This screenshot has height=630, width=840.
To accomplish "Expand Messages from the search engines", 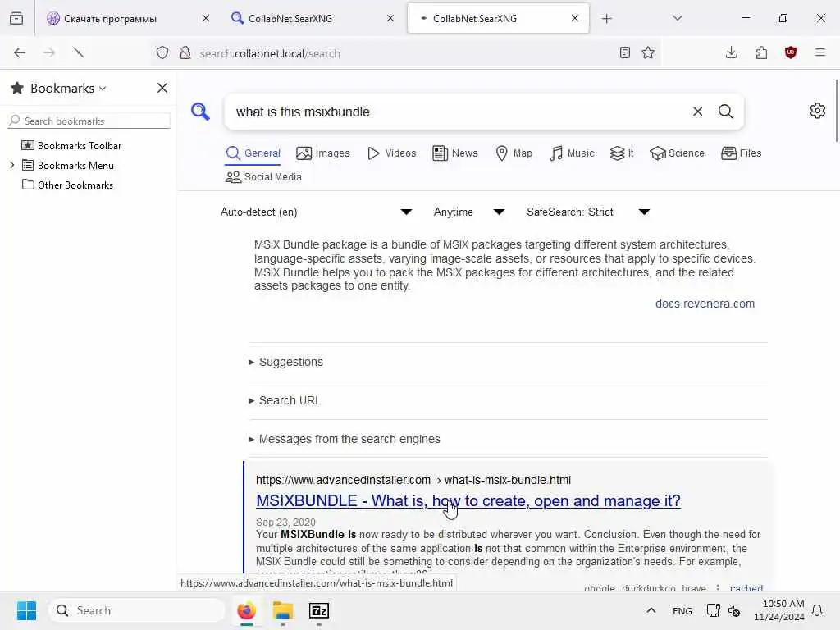I will coord(345,440).
